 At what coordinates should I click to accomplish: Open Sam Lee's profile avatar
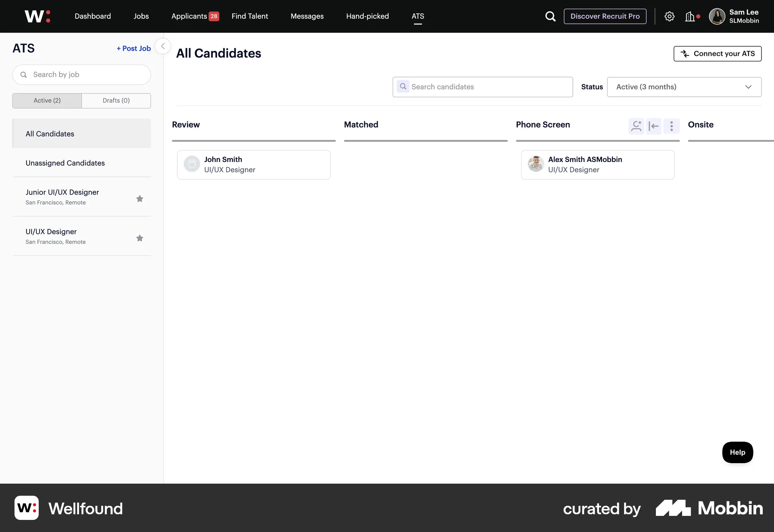(717, 17)
